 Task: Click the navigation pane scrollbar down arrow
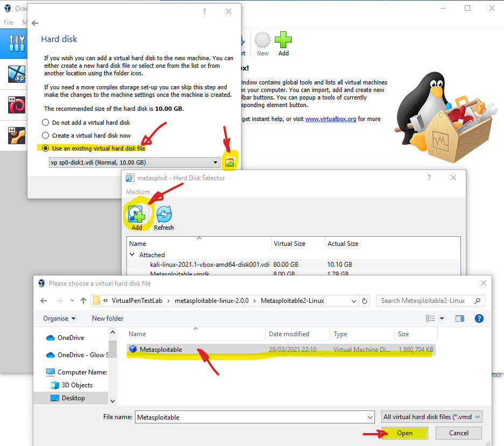tap(112, 401)
